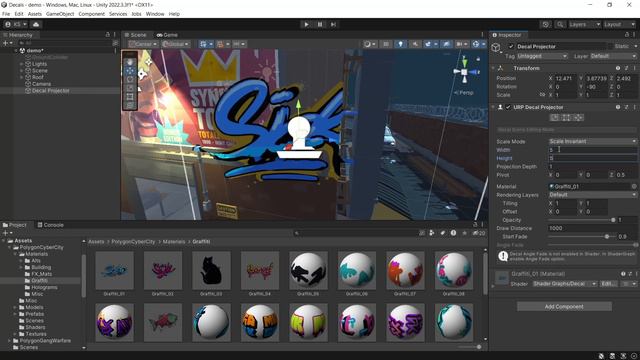The image size is (640, 360).
Task: Open the account KS dropdown
Action: pyautogui.click(x=16, y=24)
